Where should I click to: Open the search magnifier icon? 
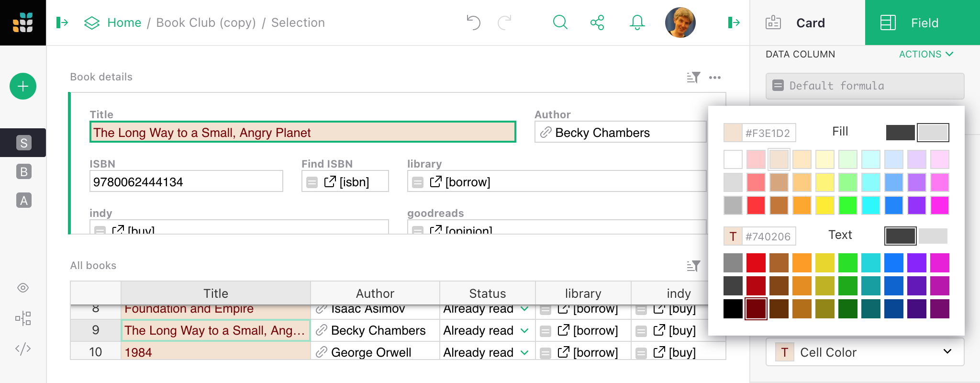pos(560,23)
